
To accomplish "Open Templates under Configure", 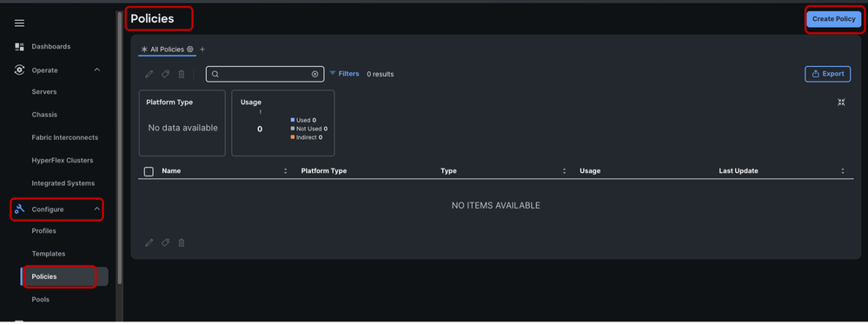I will click(48, 254).
